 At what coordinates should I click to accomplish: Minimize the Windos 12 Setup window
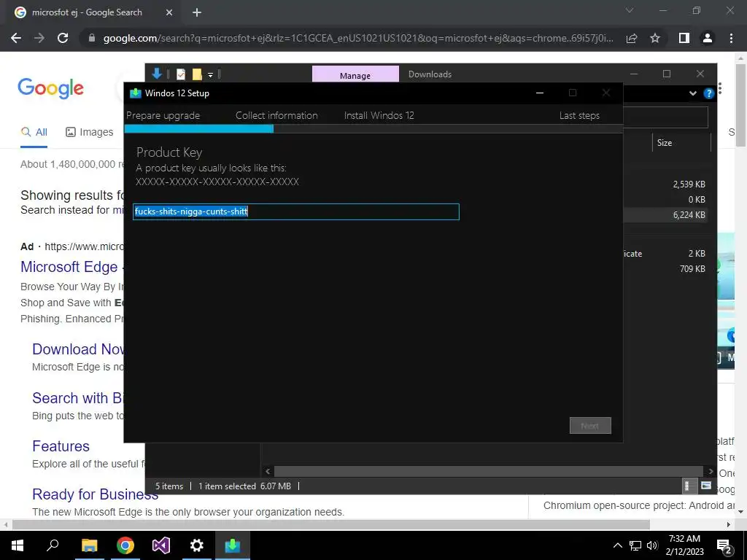[540, 93]
